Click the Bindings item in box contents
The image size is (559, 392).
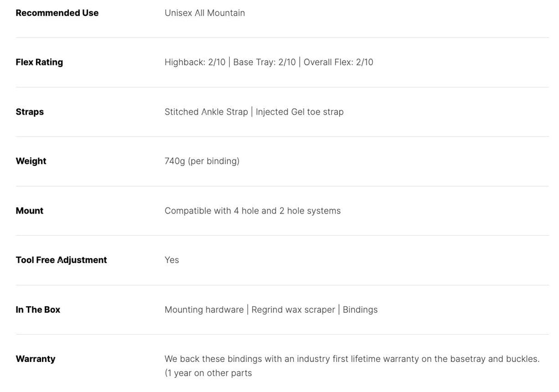pos(360,309)
